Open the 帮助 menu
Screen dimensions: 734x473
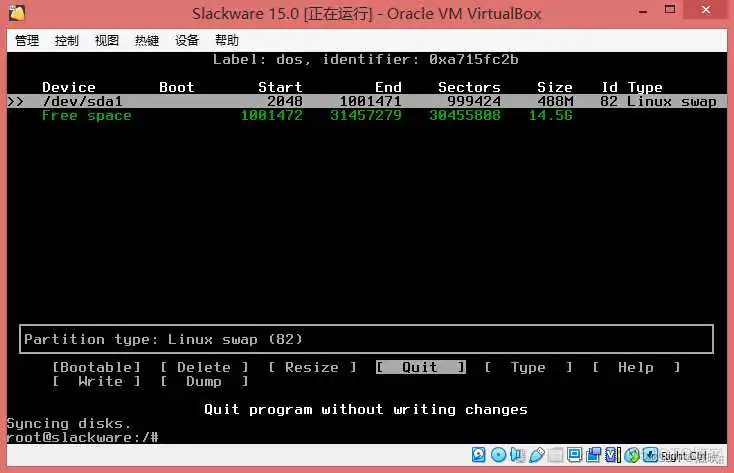click(227, 41)
